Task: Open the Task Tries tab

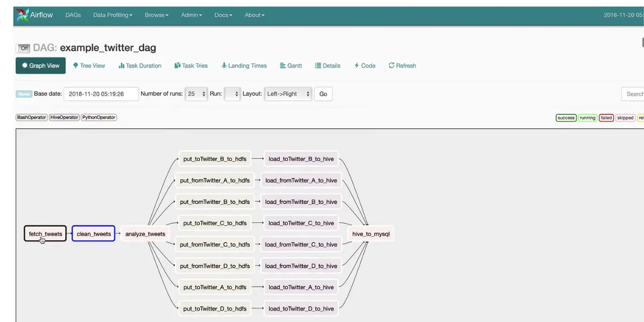Action: (x=191, y=65)
